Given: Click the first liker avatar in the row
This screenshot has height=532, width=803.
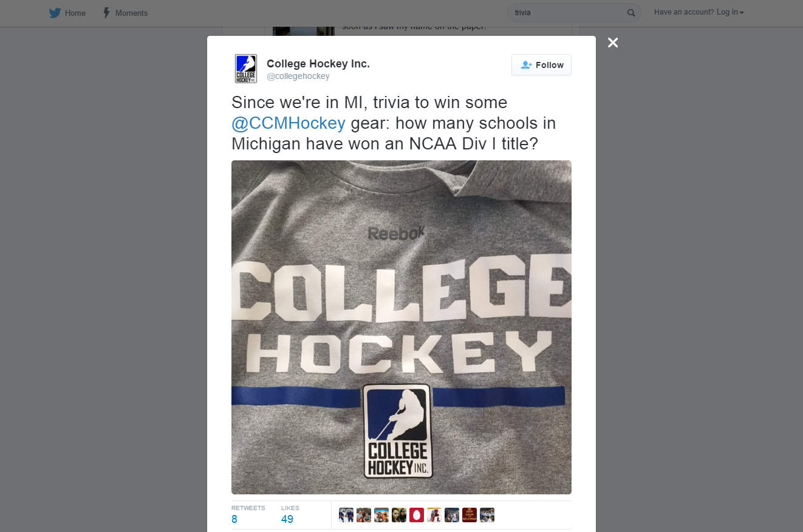Looking at the screenshot, I should [x=346, y=515].
